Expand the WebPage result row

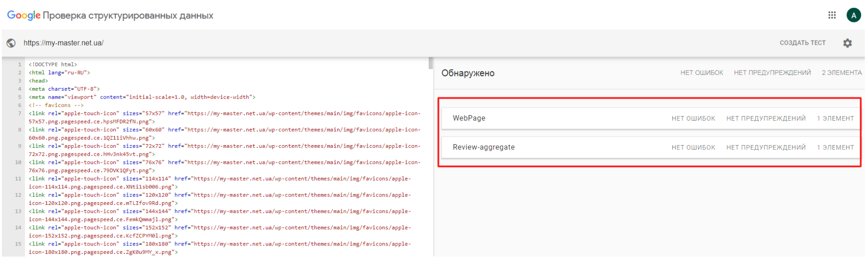[650, 118]
